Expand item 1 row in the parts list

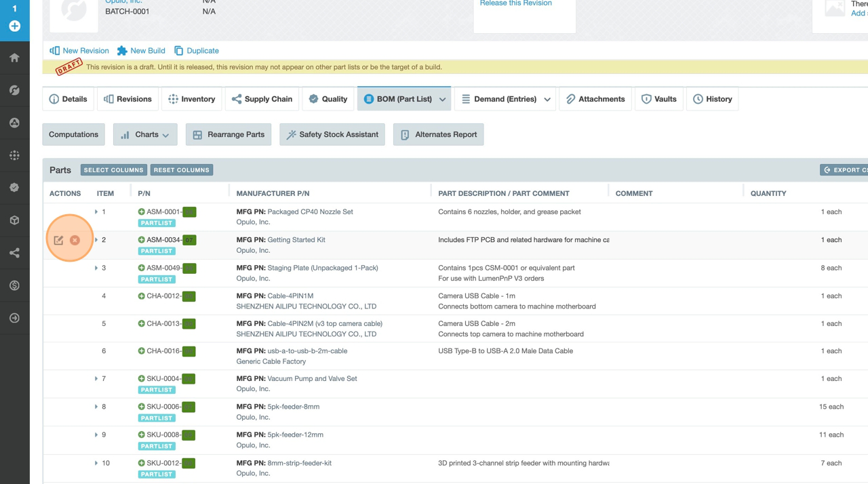click(96, 212)
